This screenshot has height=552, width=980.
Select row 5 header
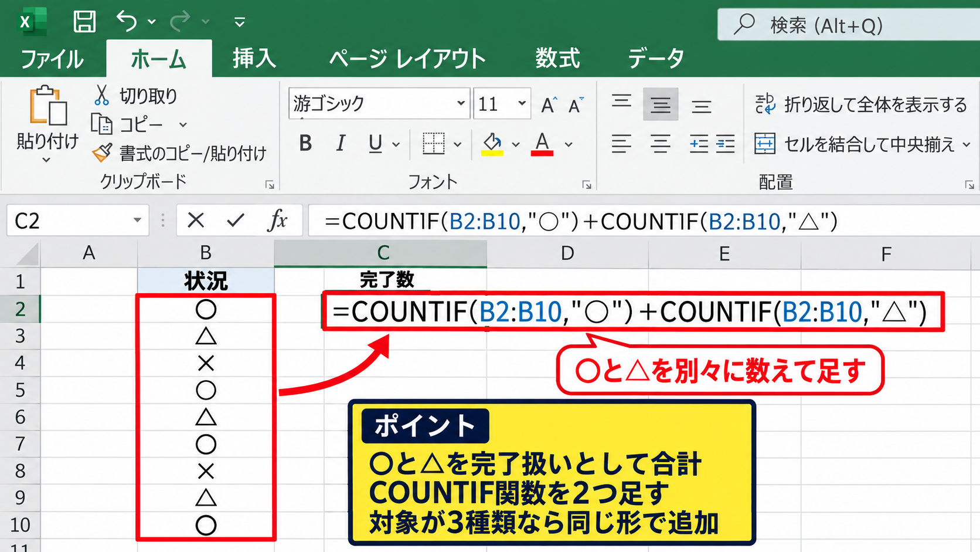click(20, 390)
